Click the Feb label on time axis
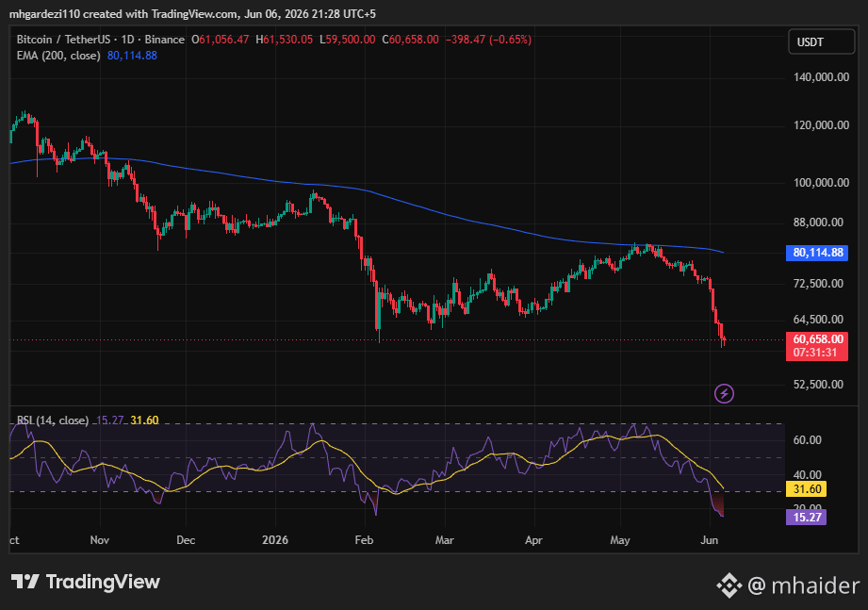The height and width of the screenshot is (610, 868). (364, 539)
